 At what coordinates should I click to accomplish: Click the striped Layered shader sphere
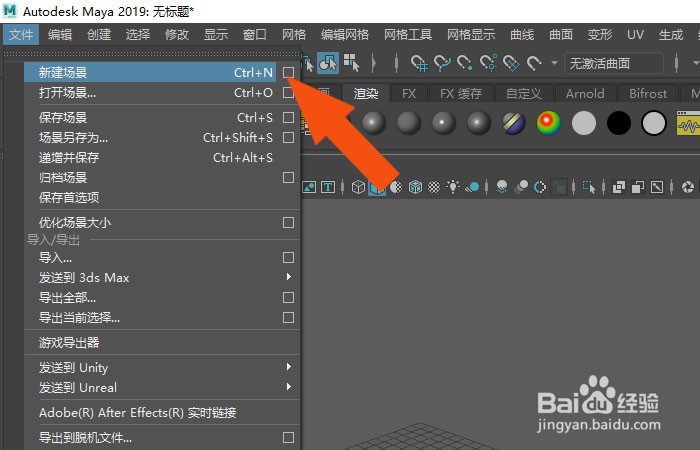tap(514, 123)
